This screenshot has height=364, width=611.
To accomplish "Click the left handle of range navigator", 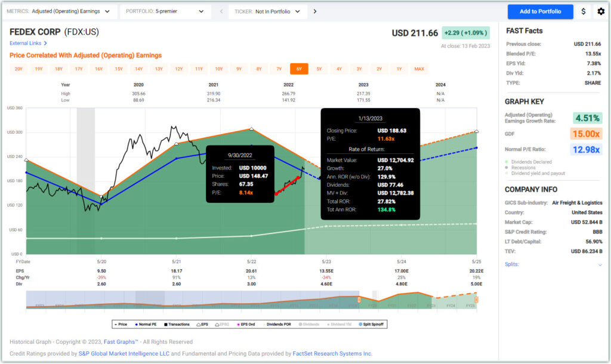I will coord(359,300).
